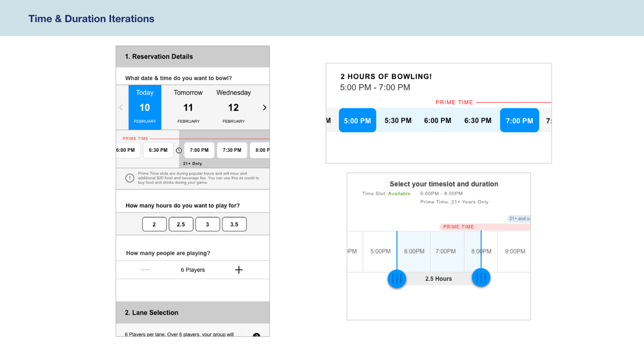Click the Prime Time info exclamation icon
This screenshot has height=362, width=644.
tap(130, 178)
